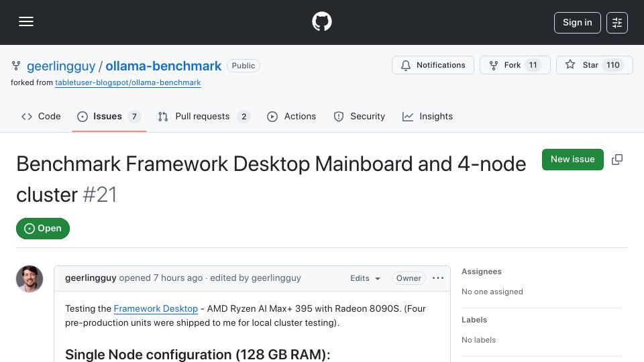Create a New issue
Screen dimensions: 644x362
[572, 160]
